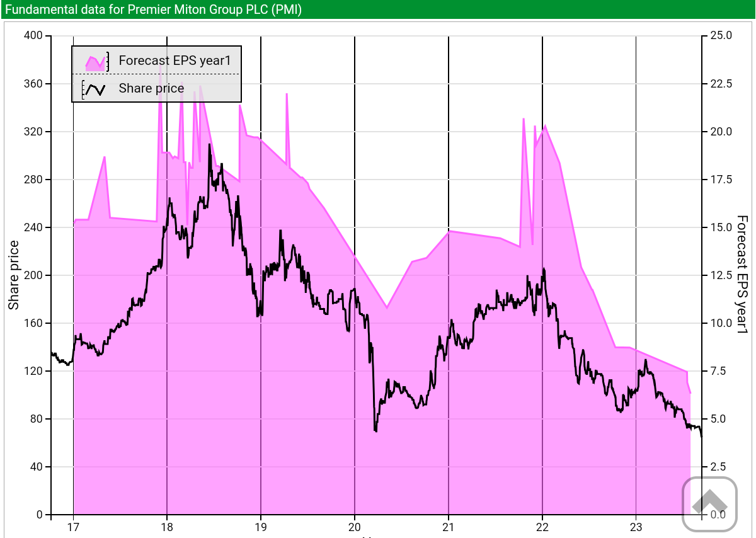Viewport: 756px width, 538px height.
Task: Click the pink Forecast EPS legend icon
Action: tap(96, 61)
